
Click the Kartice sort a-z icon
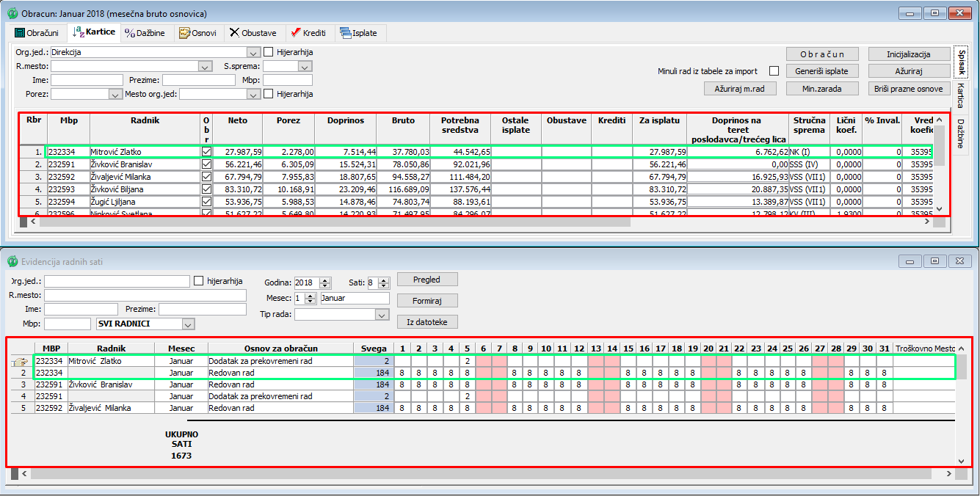click(79, 32)
